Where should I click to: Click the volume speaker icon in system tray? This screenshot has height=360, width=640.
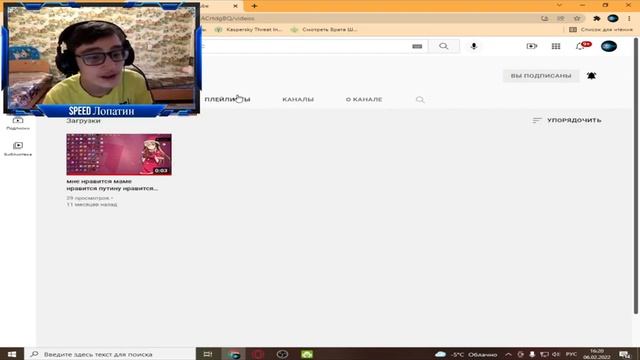point(556,354)
